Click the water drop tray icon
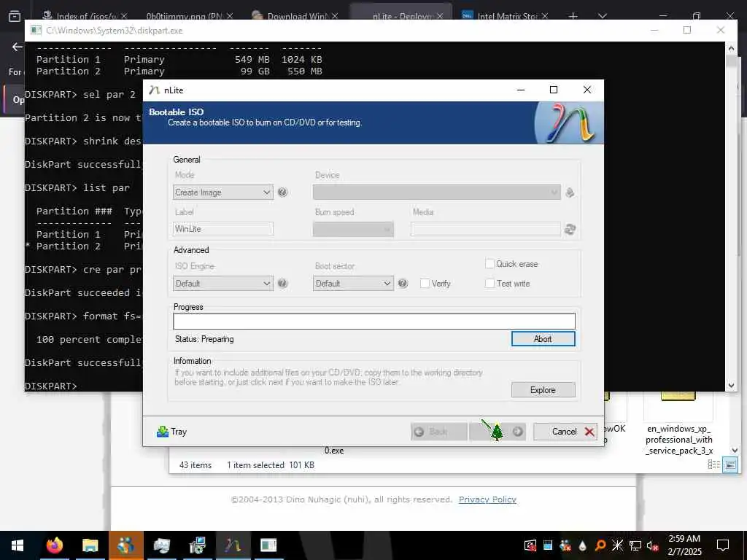The width and height of the screenshot is (747, 560). click(582, 545)
